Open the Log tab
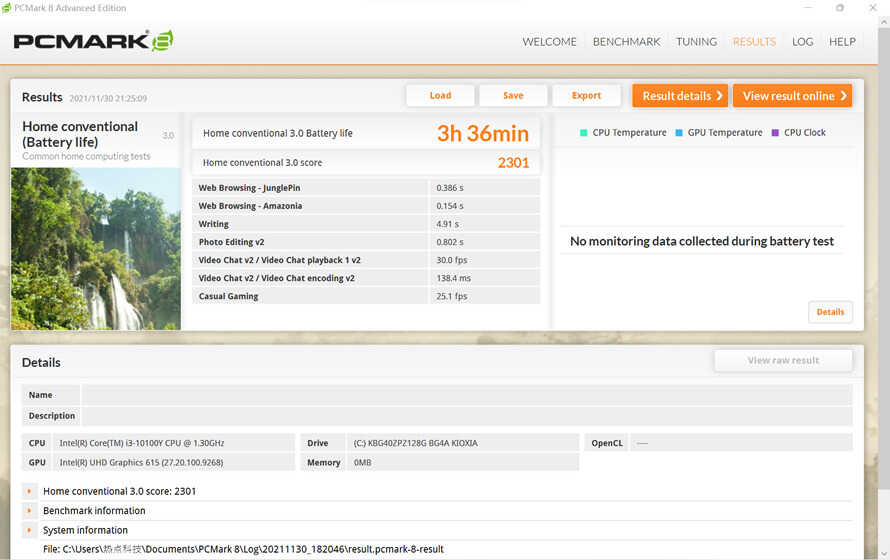The height and width of the screenshot is (560, 890). pos(803,42)
